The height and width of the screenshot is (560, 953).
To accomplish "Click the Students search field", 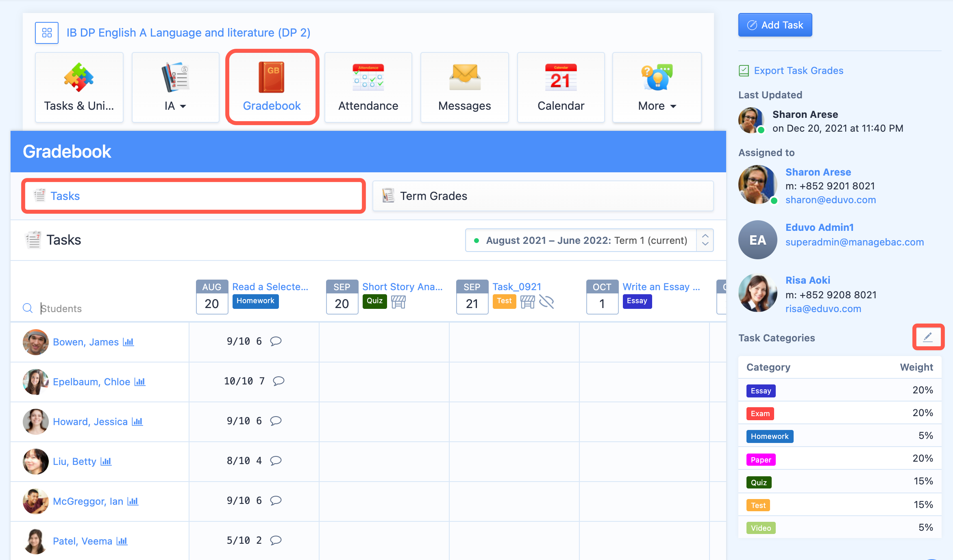I will click(x=110, y=308).
